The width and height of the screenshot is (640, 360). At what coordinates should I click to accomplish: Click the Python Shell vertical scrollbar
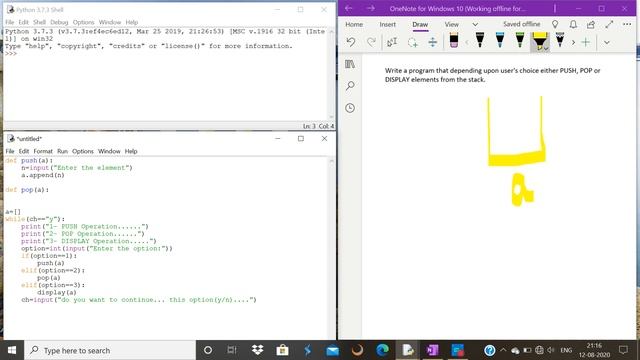pos(331,74)
